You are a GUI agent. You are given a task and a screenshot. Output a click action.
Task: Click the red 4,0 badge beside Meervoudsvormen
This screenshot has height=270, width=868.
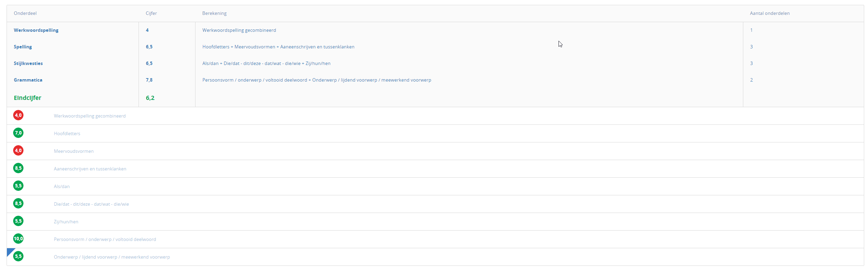[x=18, y=151]
